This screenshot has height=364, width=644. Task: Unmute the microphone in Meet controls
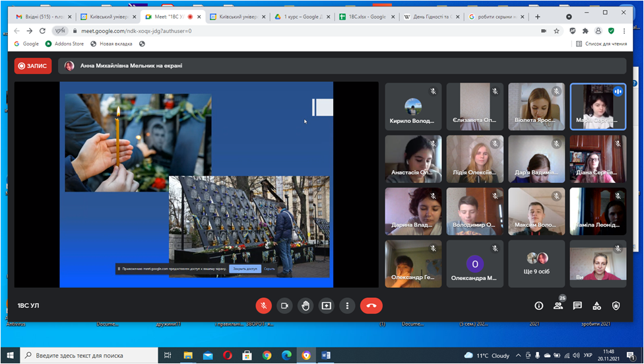point(263,306)
